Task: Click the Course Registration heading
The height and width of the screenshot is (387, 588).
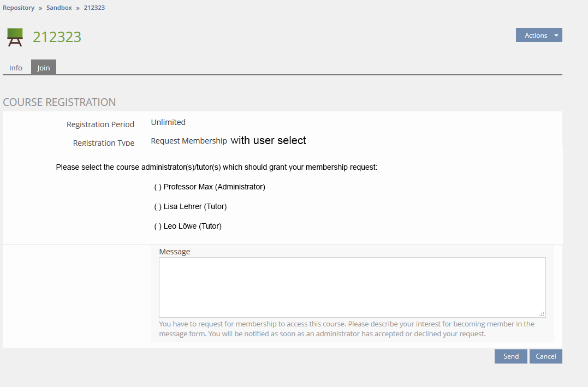Action: click(60, 102)
